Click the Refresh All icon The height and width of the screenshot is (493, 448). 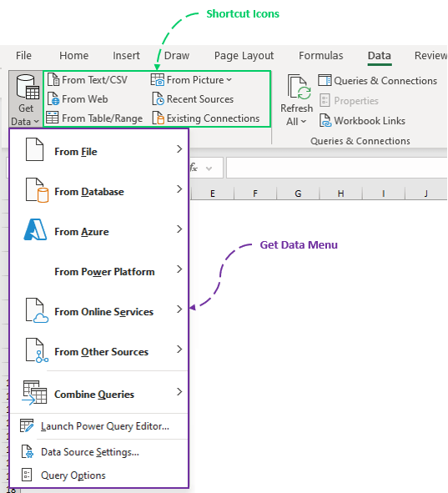coord(299,88)
